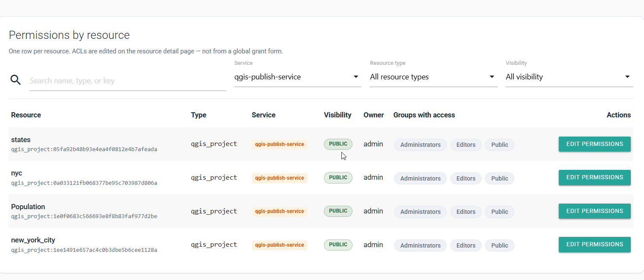
Task: Click the states key ending 4b7afeada
Action: point(84,149)
